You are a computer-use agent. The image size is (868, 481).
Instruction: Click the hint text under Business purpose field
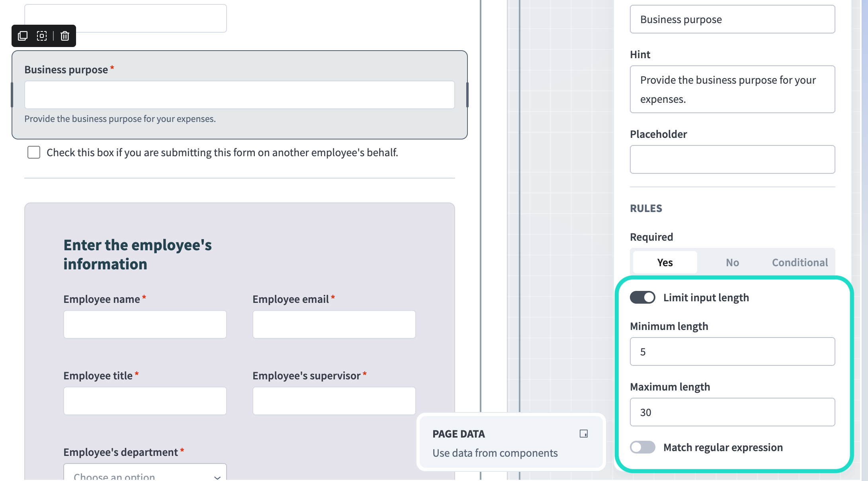tap(120, 119)
